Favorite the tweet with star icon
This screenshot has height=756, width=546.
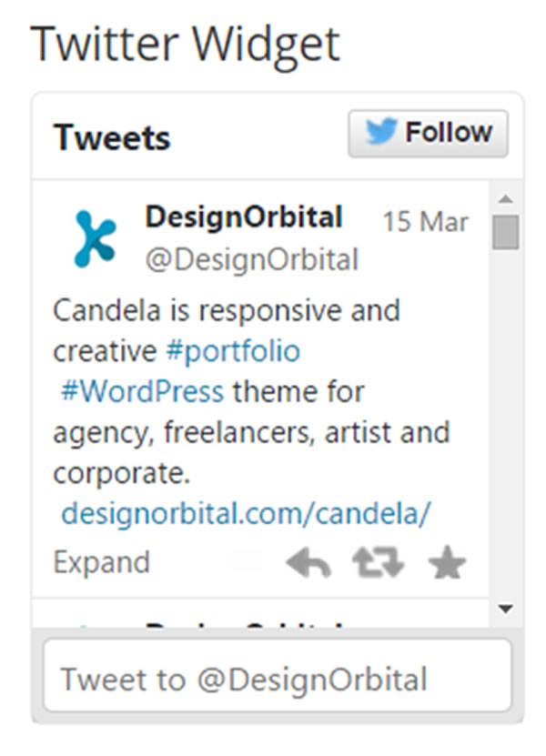point(447,562)
